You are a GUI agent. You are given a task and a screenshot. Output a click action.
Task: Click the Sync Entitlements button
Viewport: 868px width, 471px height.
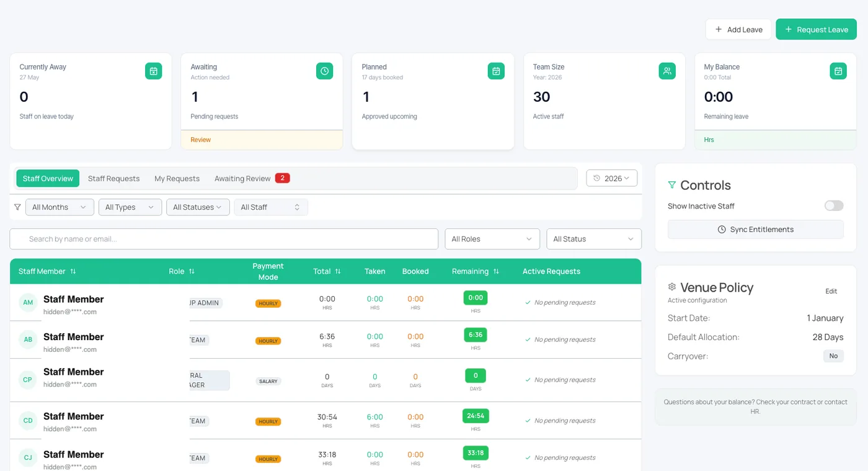click(x=755, y=230)
